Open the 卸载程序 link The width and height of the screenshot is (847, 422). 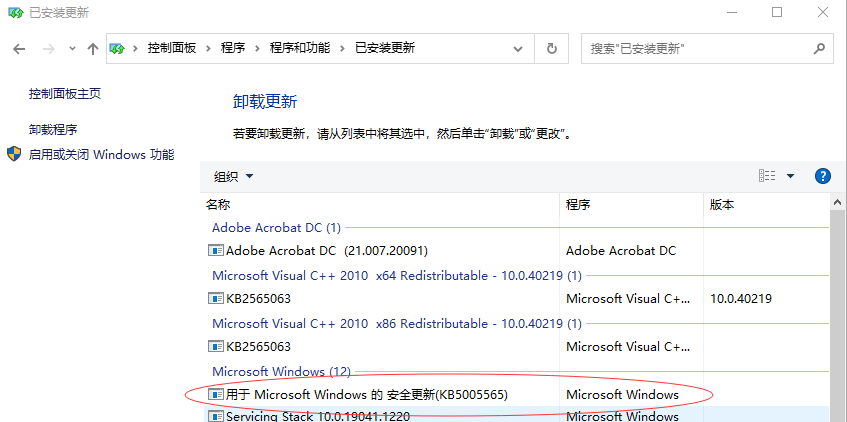53,130
